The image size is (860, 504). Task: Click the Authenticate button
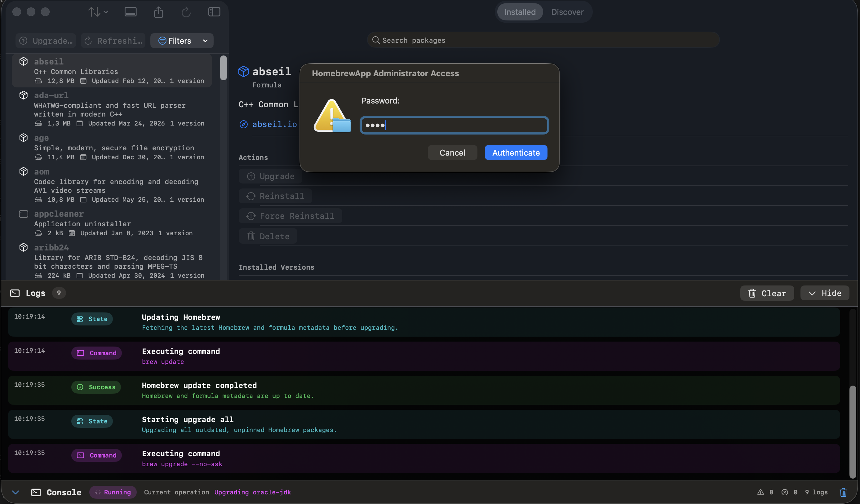516,153
